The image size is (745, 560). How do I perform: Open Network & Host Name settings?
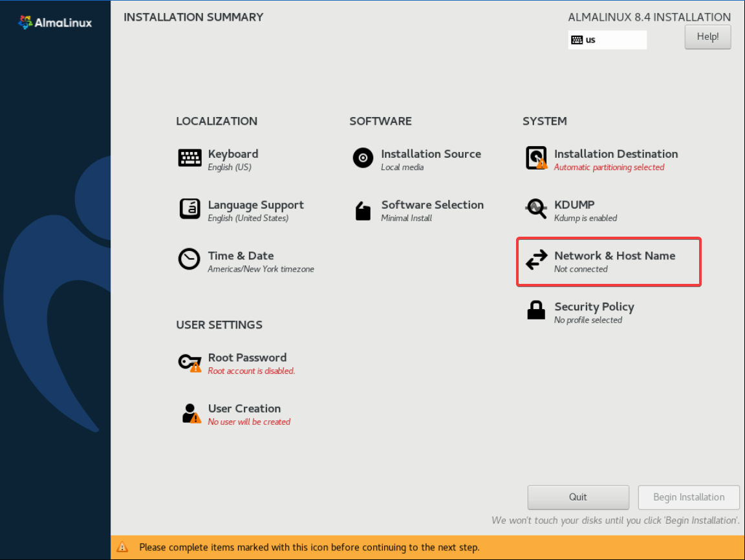[615, 255]
